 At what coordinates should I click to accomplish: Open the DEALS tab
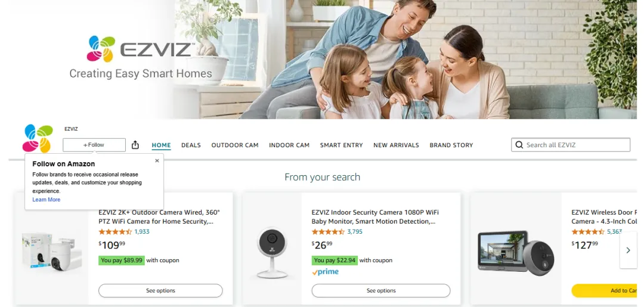point(191,145)
